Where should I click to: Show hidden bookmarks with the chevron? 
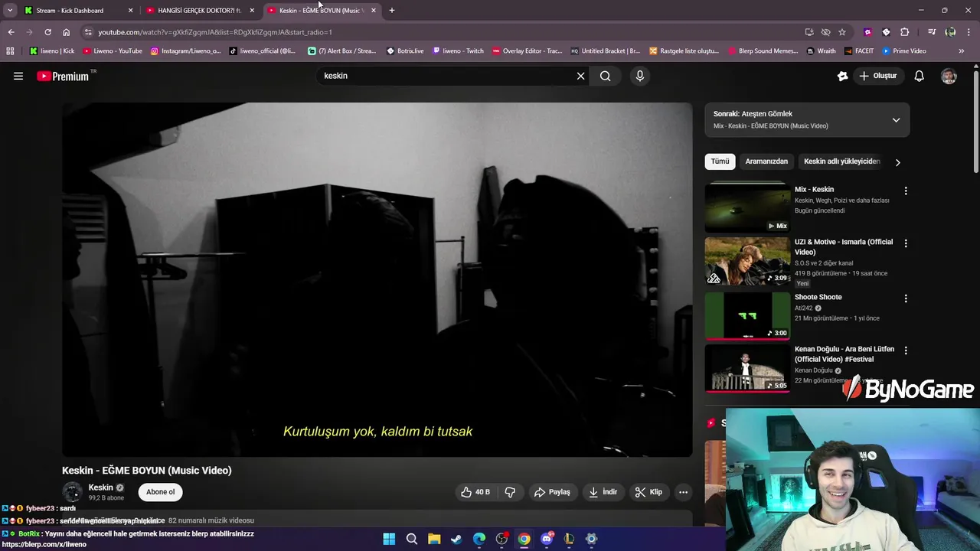pyautogui.click(x=962, y=51)
